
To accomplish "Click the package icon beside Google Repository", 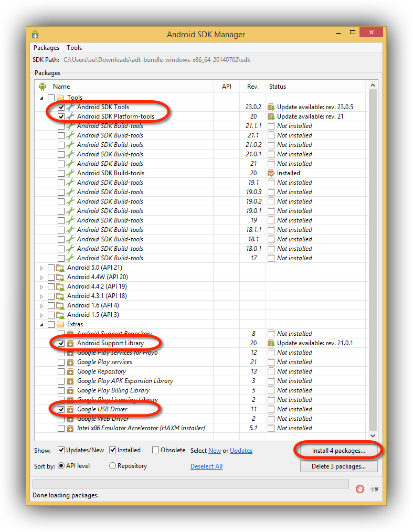I will click(x=70, y=372).
